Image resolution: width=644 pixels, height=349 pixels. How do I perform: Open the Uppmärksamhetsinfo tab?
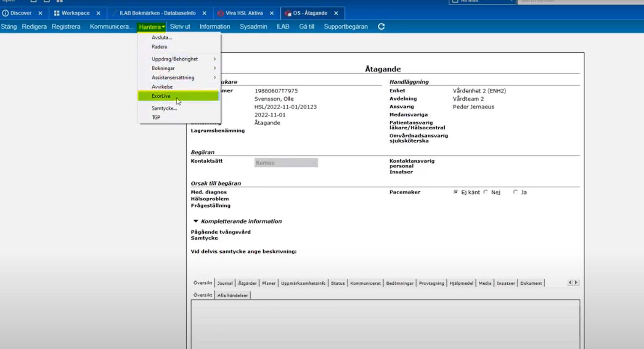[x=303, y=283]
